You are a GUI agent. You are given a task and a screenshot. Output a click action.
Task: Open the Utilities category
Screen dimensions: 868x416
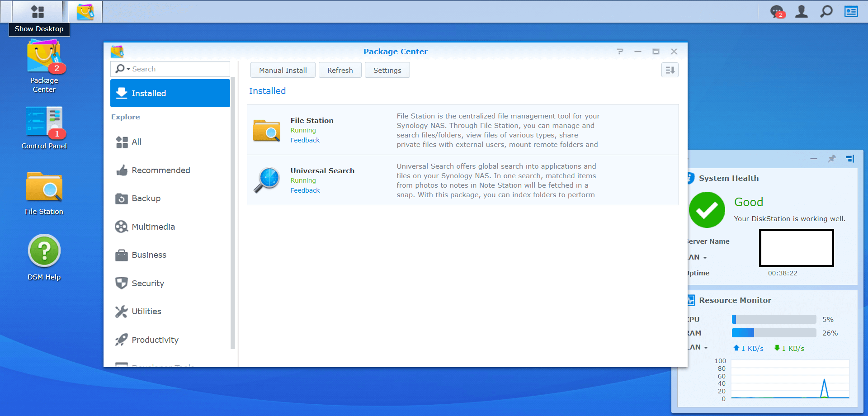(170, 312)
